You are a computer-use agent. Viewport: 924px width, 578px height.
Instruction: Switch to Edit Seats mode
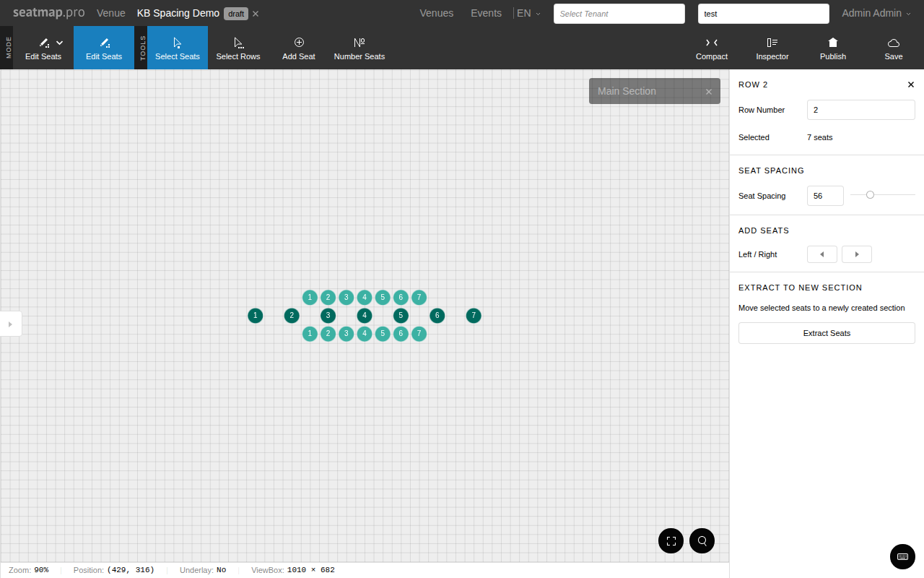point(103,48)
